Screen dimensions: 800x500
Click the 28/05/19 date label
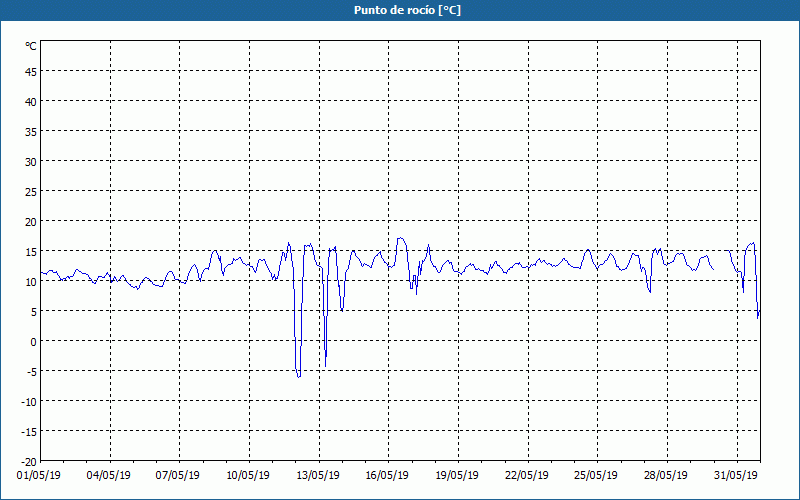coord(665,475)
